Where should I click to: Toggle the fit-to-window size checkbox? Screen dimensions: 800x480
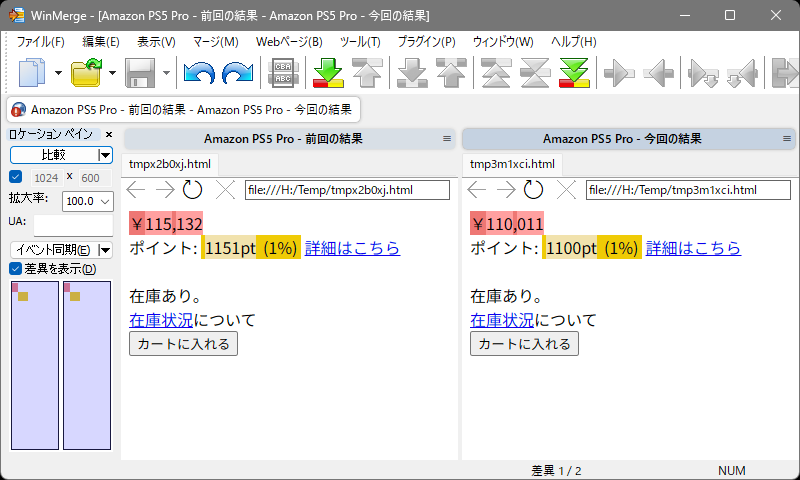16,177
